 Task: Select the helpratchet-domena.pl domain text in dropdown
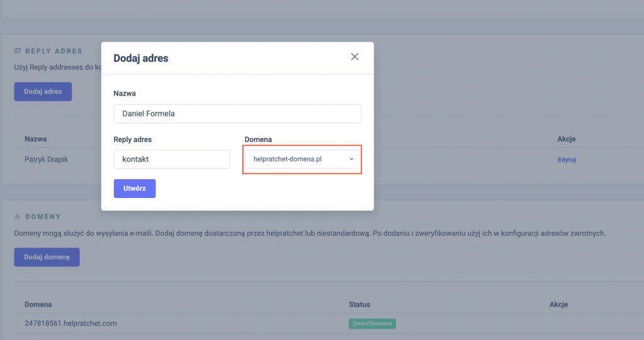(x=287, y=160)
